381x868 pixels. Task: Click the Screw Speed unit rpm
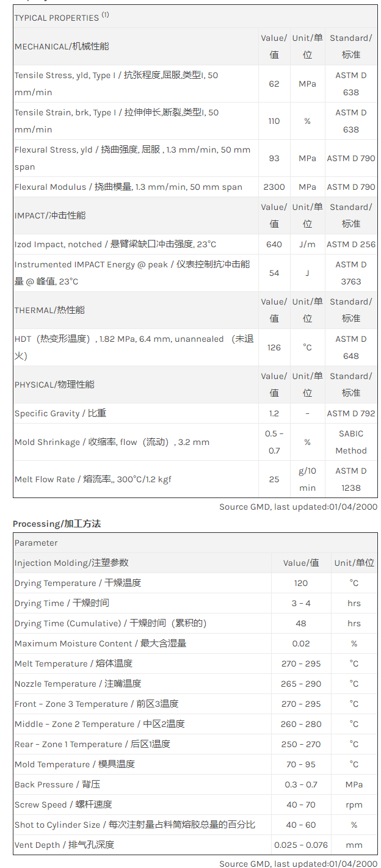(354, 805)
